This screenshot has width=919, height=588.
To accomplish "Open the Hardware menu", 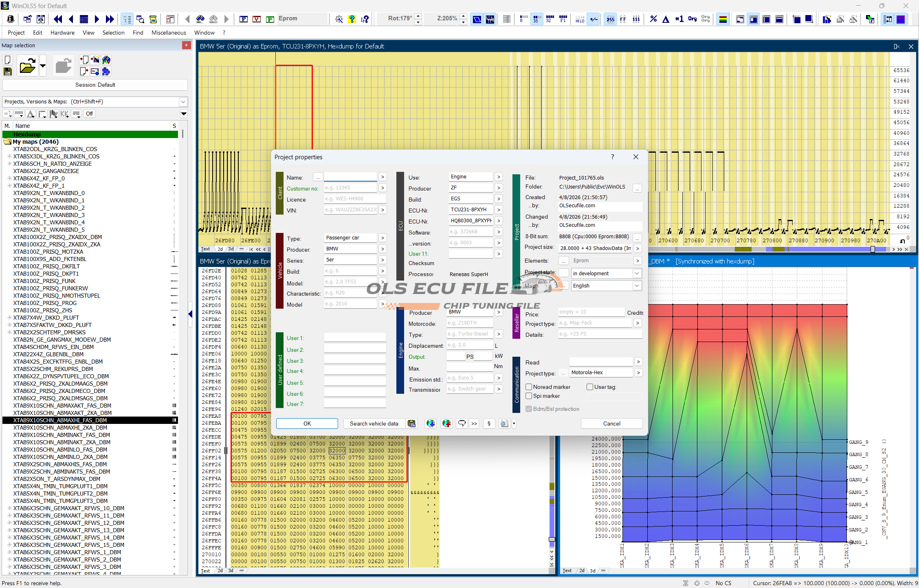I will coord(62,33).
